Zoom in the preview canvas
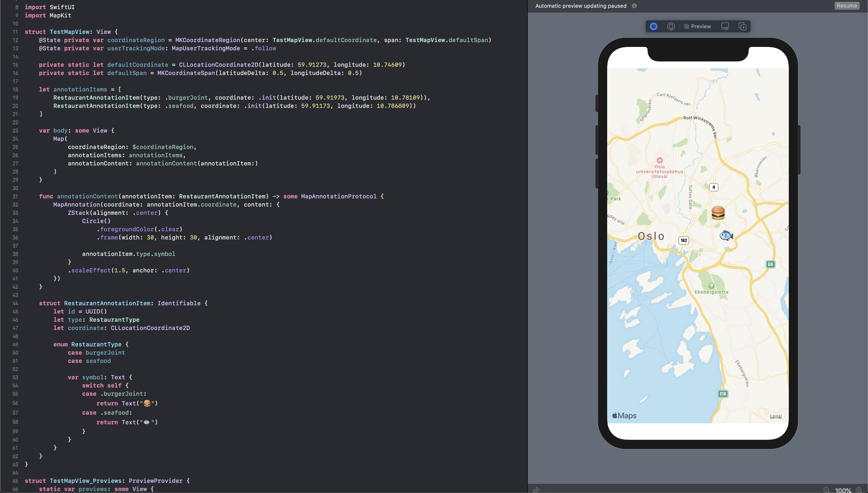The image size is (868, 493). tap(859, 490)
